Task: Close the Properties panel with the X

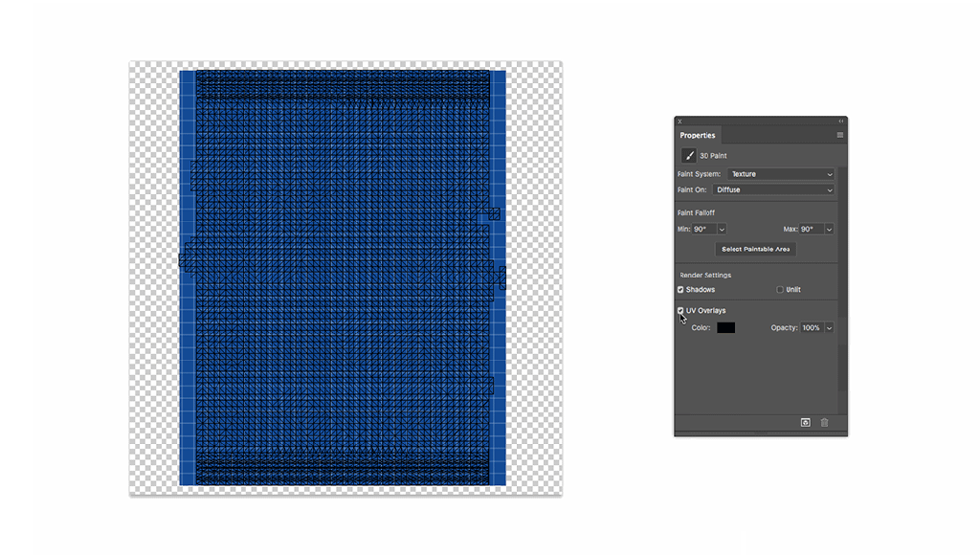Action: [679, 122]
